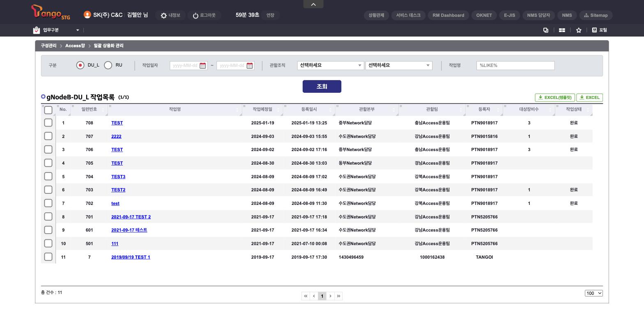Screen dimensions: 644x317
Task: Check the row for 2019/09/19 TEST 1
Action: [48, 257]
